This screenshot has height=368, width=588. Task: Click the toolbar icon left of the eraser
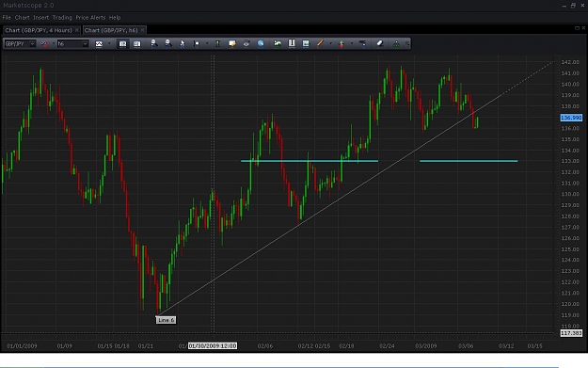362,43
